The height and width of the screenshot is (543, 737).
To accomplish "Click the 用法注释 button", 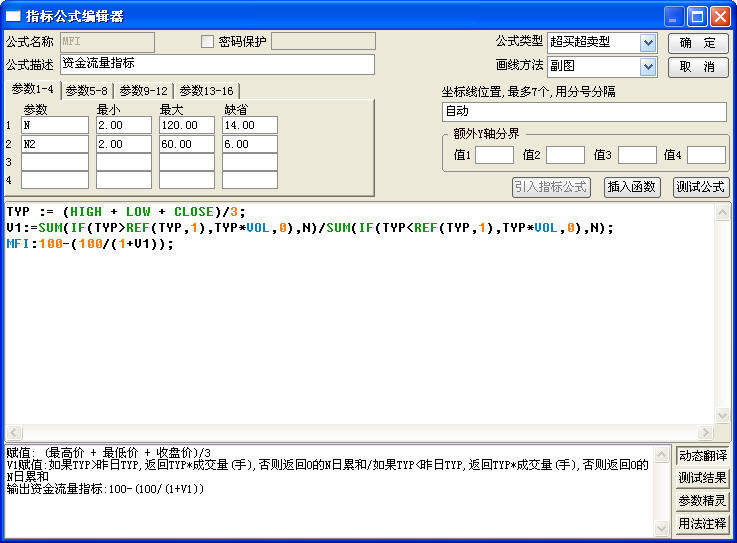I will tap(703, 523).
